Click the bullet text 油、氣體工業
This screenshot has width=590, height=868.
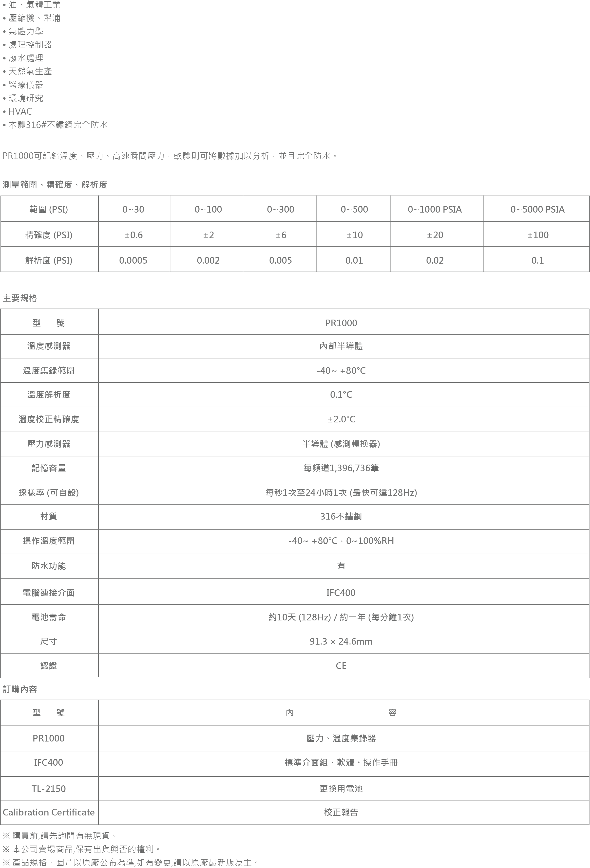(34, 5)
